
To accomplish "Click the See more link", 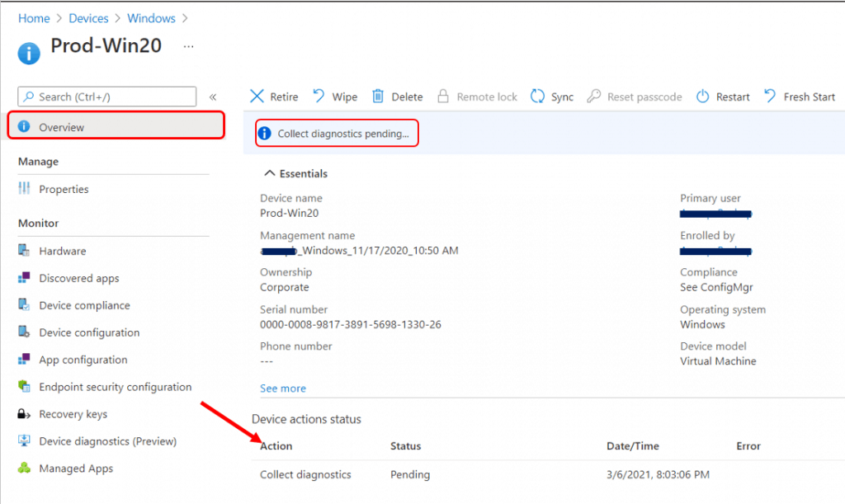I will (x=283, y=389).
